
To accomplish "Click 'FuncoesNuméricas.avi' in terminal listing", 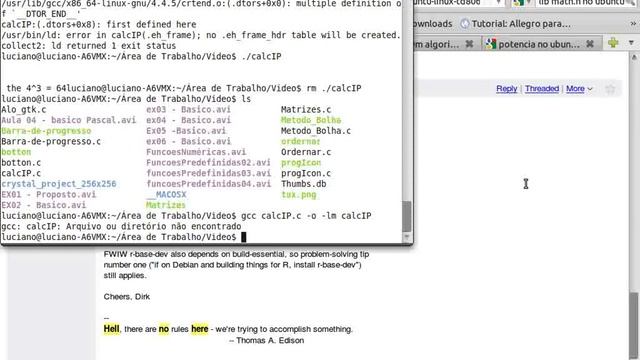I will coord(196,152).
